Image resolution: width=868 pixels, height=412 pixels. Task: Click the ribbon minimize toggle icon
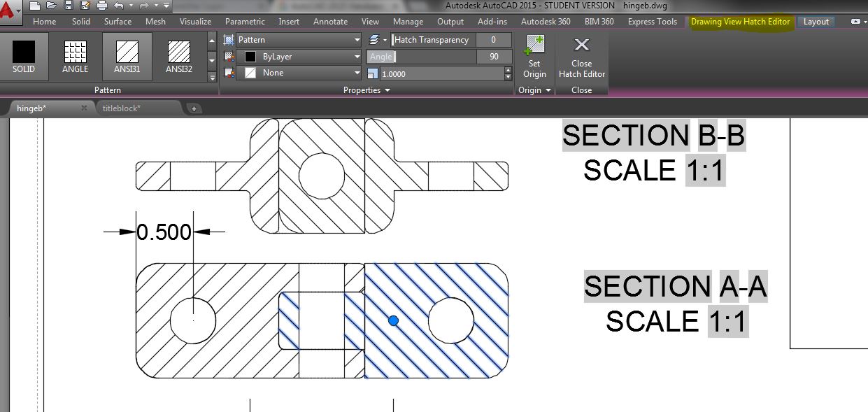click(x=856, y=22)
